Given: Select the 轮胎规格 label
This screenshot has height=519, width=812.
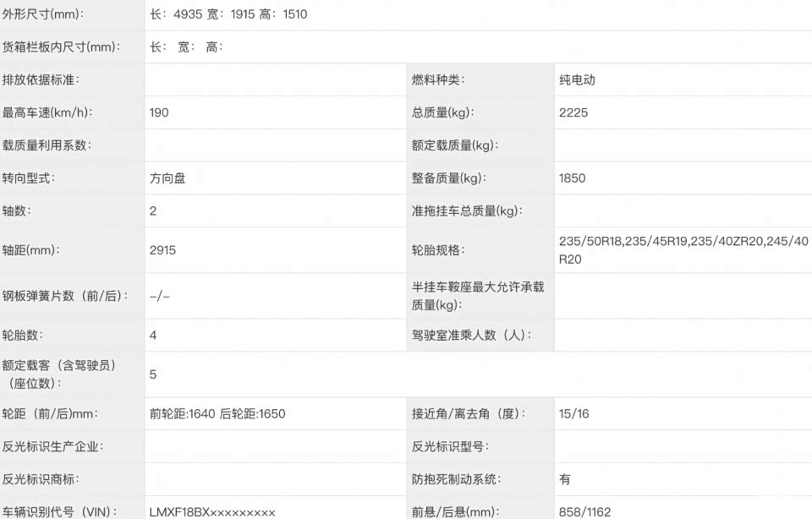Looking at the screenshot, I should (x=438, y=250).
